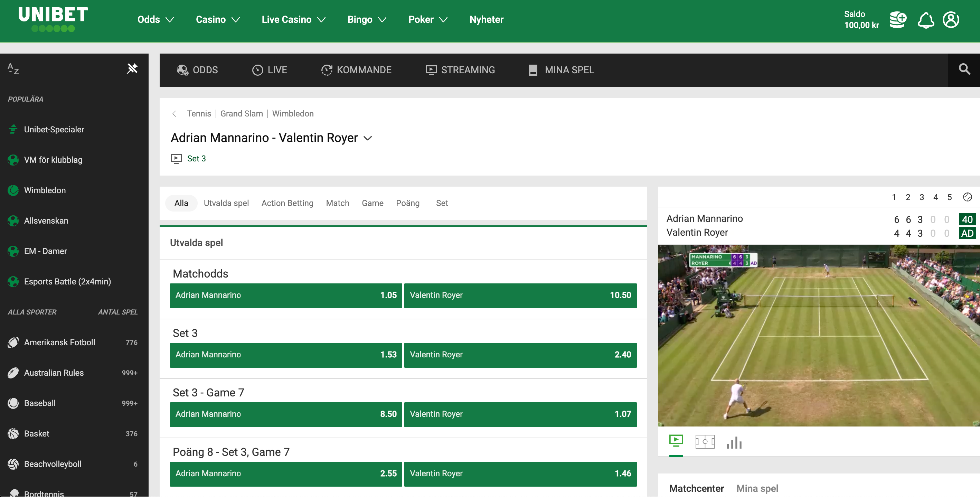Expand the match selector chevron
This screenshot has height=497, width=980.
coord(368,138)
